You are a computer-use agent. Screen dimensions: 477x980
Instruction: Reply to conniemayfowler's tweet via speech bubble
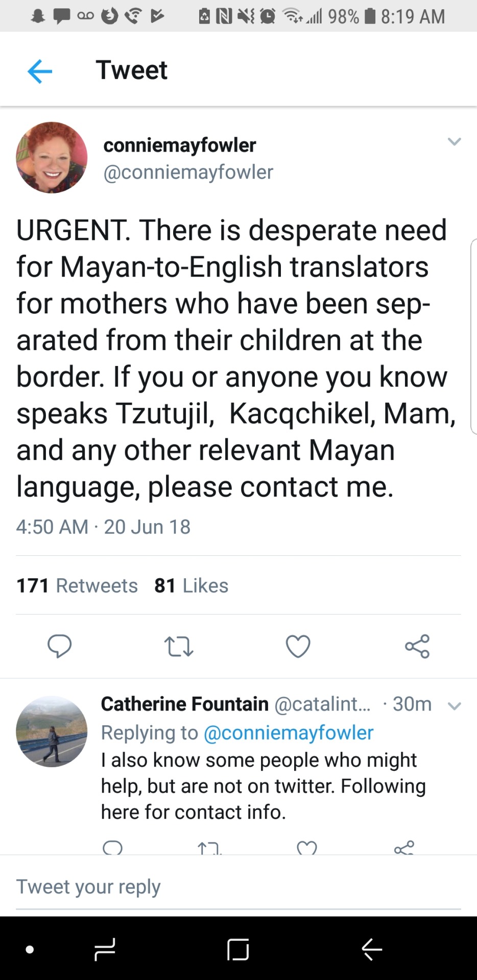pyautogui.click(x=59, y=646)
